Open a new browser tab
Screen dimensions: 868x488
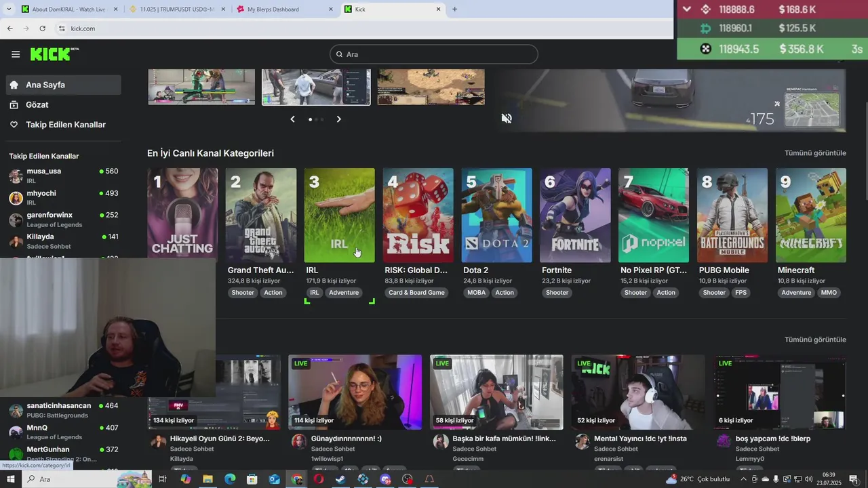tap(454, 9)
